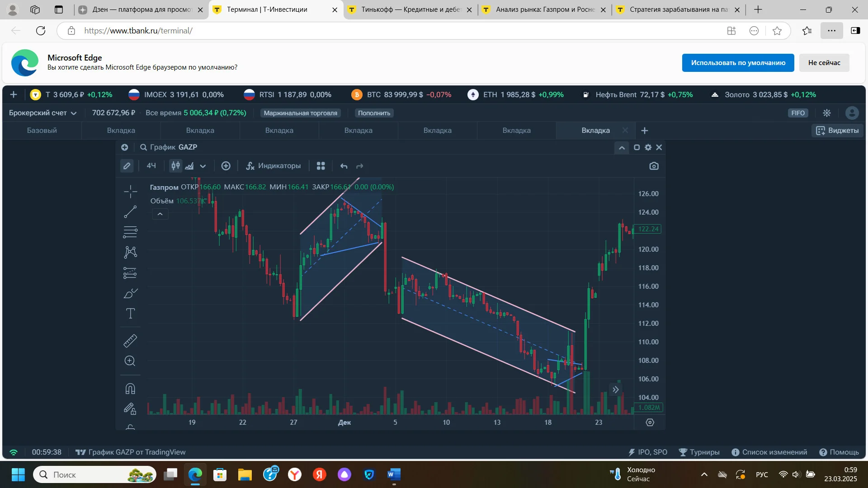Open the IPO, SPO section
868x488 pixels.
(x=648, y=452)
